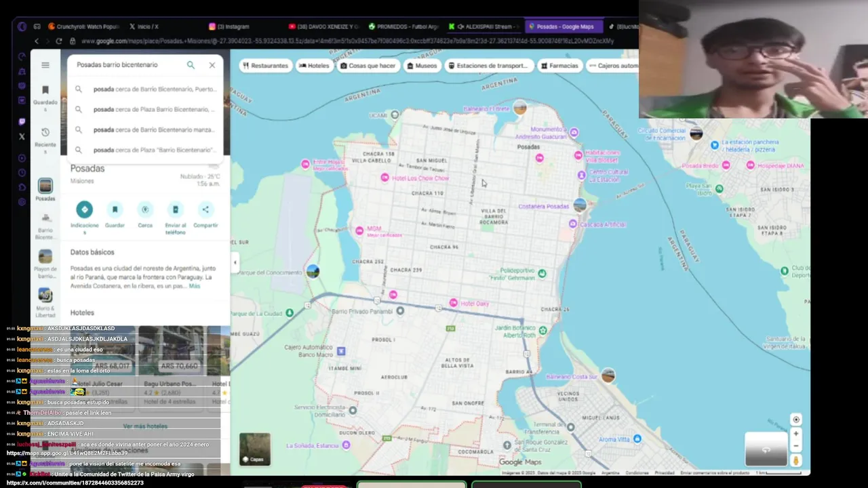
Task: Select the Farmacias category chip
Action: [x=559, y=66]
